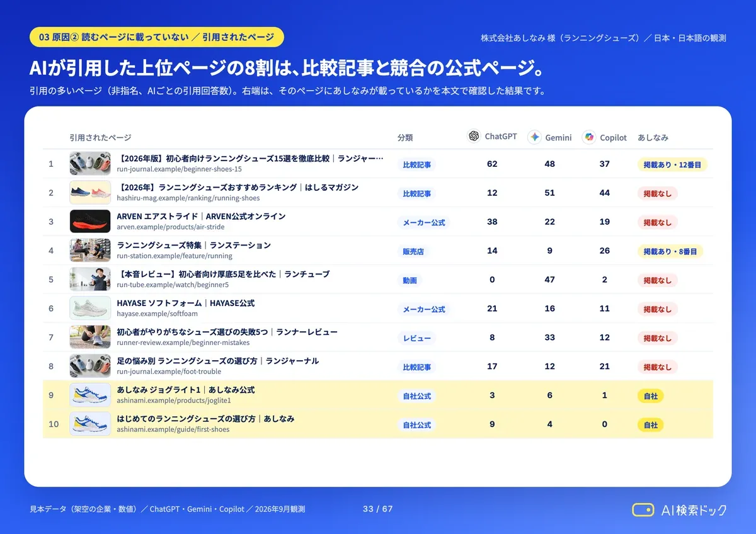The height and width of the screenshot is (534, 756).
Task: Click the 分類 column header
Action: click(x=405, y=138)
